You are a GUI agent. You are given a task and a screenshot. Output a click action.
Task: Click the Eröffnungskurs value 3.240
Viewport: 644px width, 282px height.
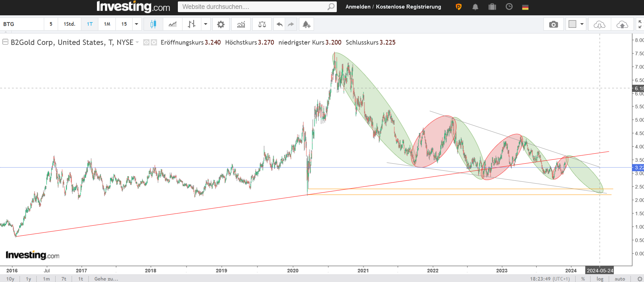coord(213,42)
